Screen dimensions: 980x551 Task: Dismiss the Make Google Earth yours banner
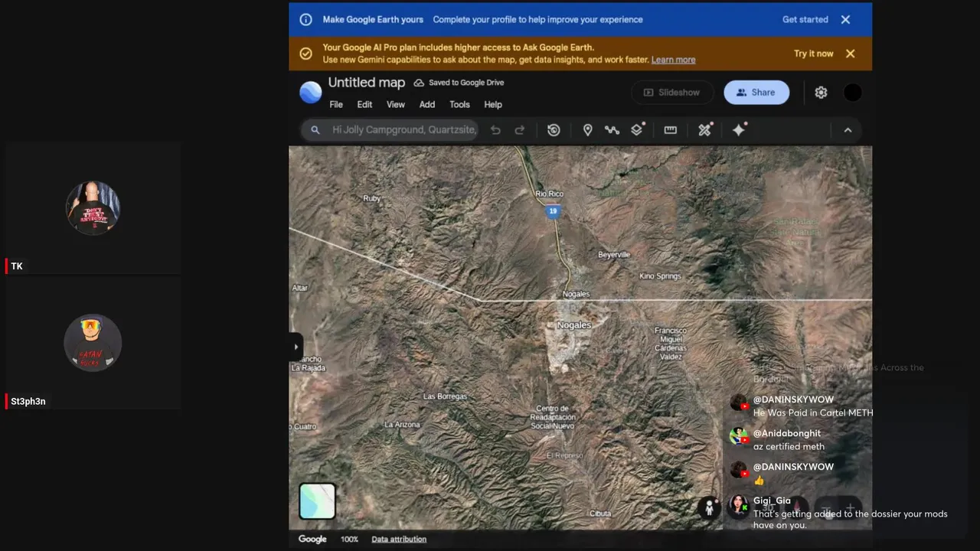coord(845,20)
